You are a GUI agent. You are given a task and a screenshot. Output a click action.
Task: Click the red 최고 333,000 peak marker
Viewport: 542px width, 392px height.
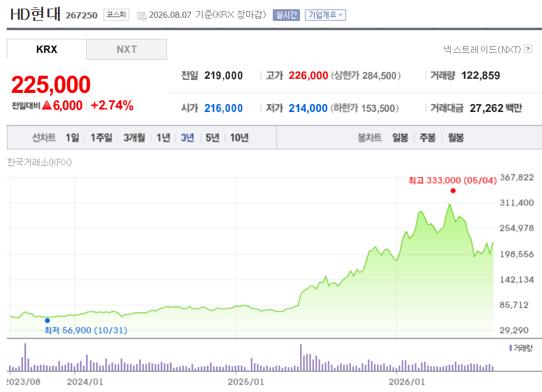pos(453,191)
